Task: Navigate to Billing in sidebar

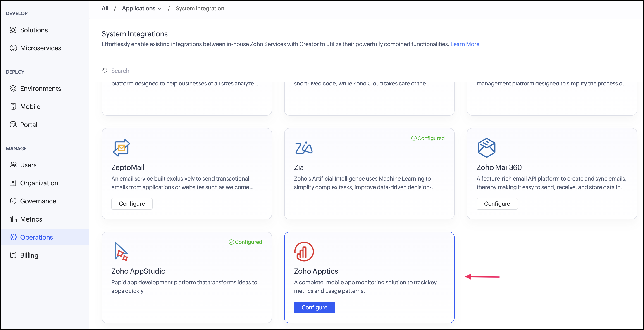Action: (29, 255)
